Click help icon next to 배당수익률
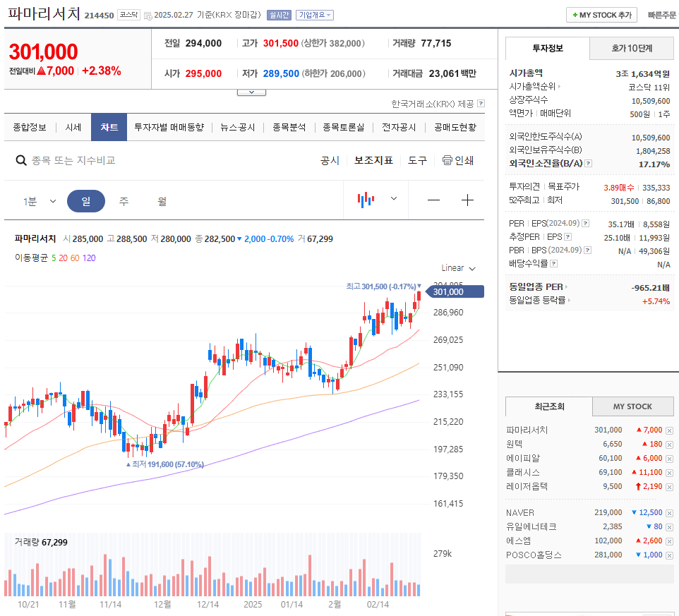The width and height of the screenshot is (679, 616). [x=553, y=263]
